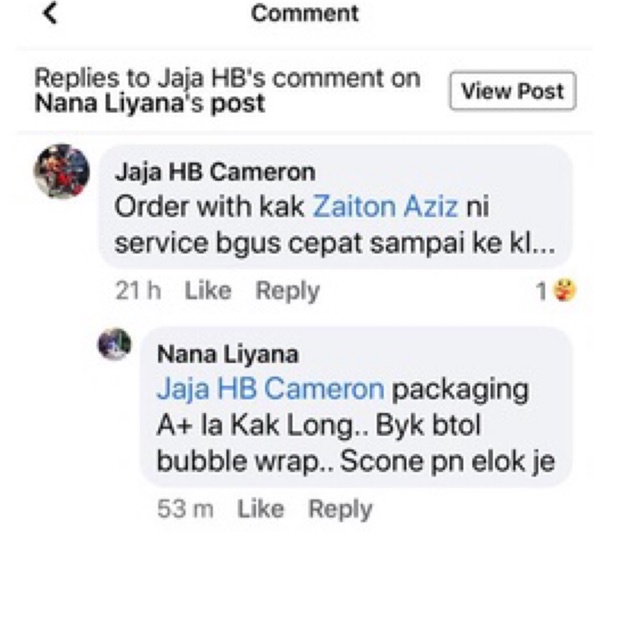Open the bold Nana Liyana's post header text
640x640 pixels.
coord(150,103)
